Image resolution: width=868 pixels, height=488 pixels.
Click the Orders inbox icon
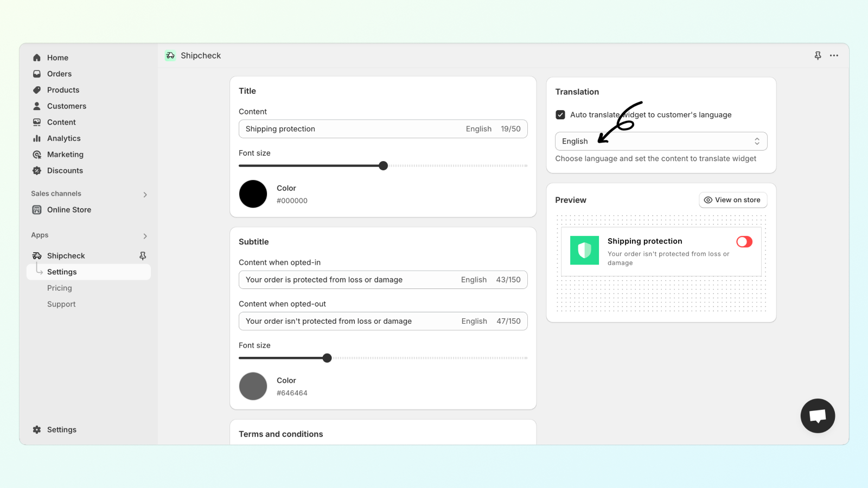click(x=37, y=74)
